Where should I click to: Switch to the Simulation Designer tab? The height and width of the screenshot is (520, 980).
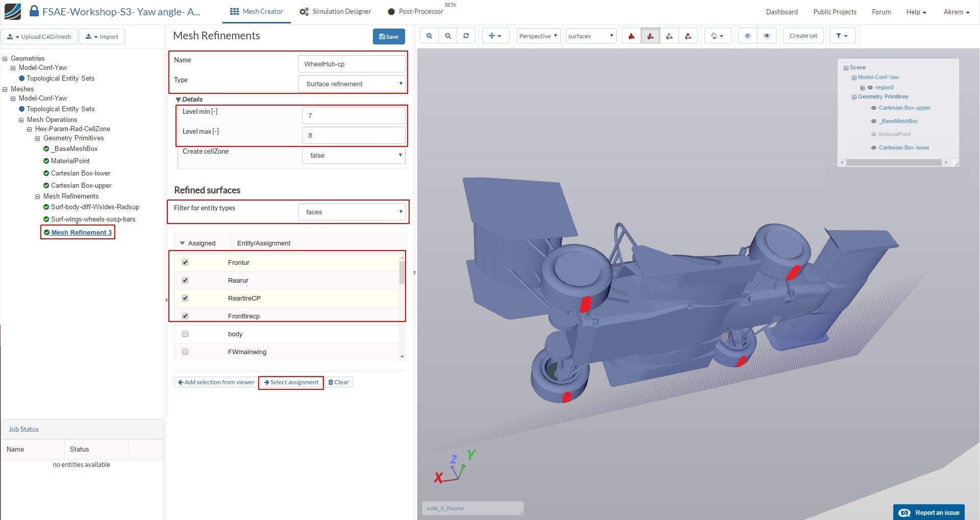335,12
